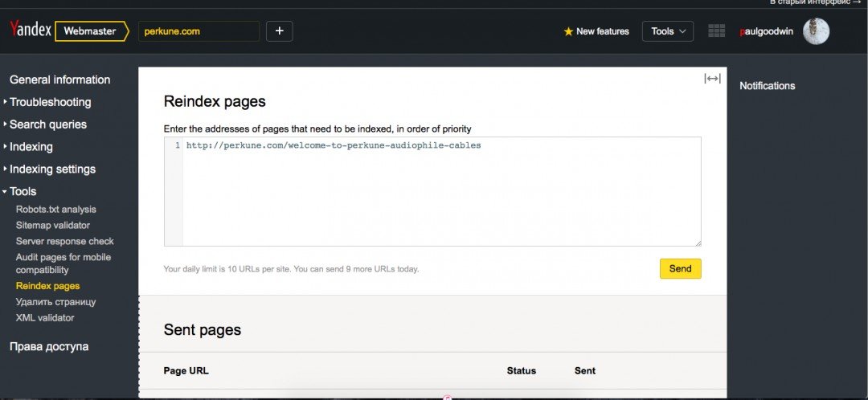The width and height of the screenshot is (868, 400).
Task: Click the perkune.com URL text line
Action: [334, 145]
